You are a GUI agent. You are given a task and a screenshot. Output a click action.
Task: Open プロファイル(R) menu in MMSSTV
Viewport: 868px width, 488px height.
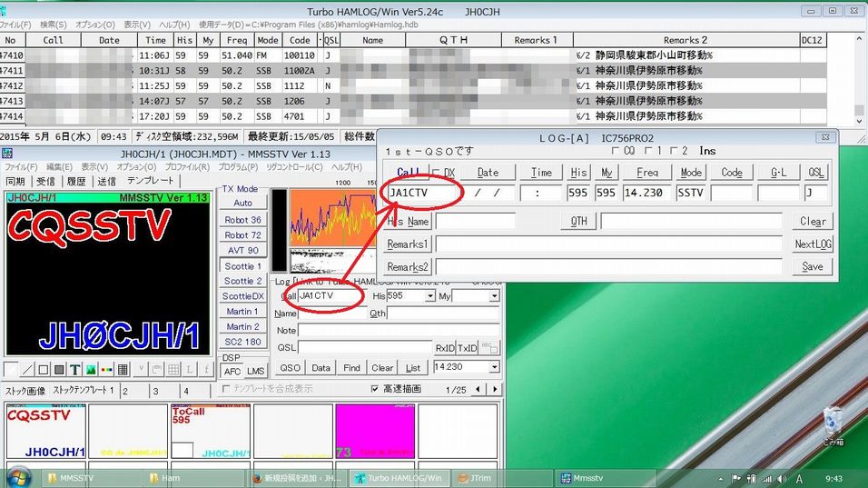coord(187,166)
